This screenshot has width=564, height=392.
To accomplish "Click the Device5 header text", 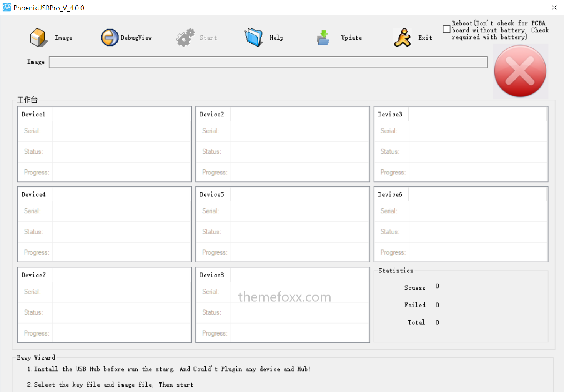I will (x=212, y=195).
